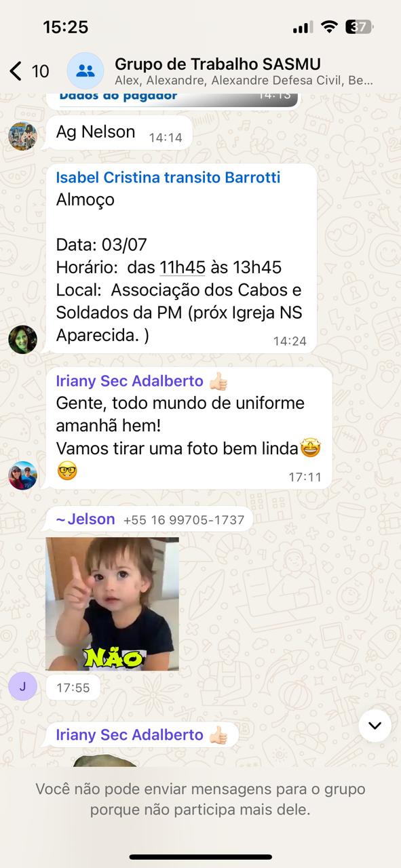Tap Jelson's phone number +55 16 99705-1737
Image resolution: width=401 pixels, height=868 pixels.
[x=184, y=520]
